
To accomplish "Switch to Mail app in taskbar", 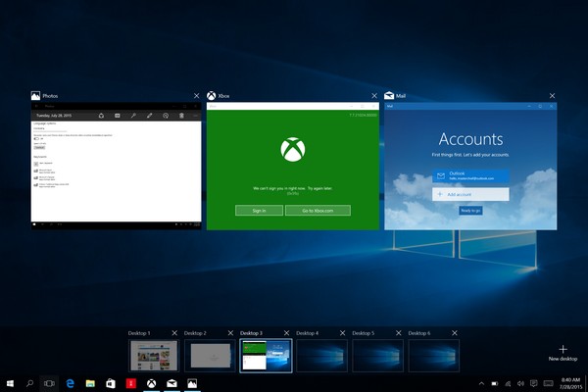I will [171, 383].
